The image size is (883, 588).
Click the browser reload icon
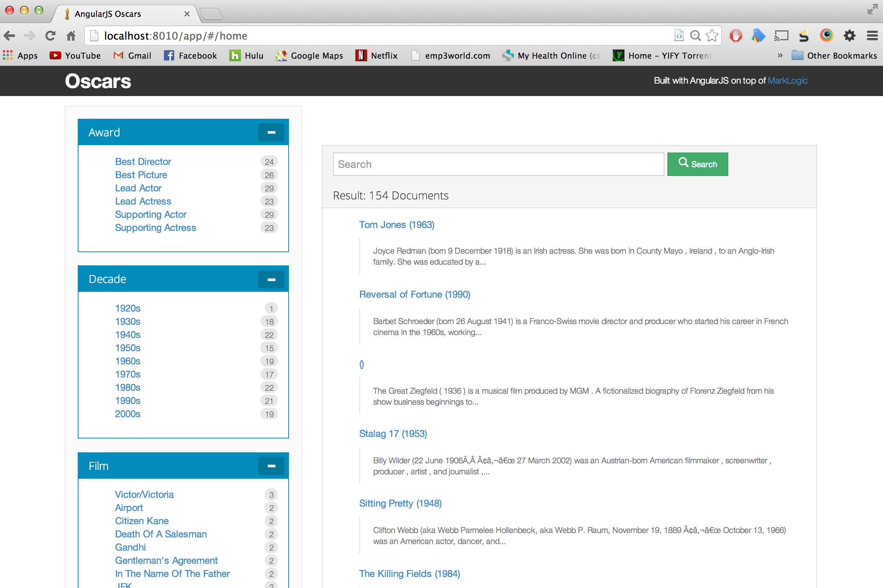[50, 36]
